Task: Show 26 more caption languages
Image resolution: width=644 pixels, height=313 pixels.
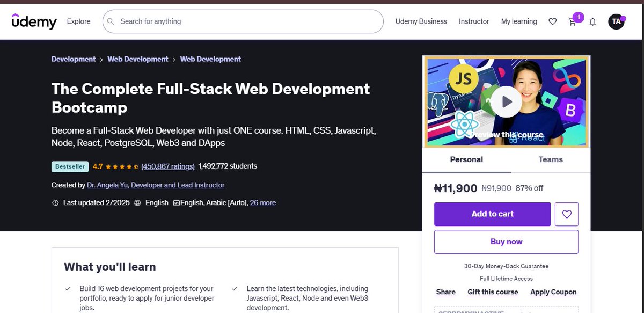Action: point(263,203)
